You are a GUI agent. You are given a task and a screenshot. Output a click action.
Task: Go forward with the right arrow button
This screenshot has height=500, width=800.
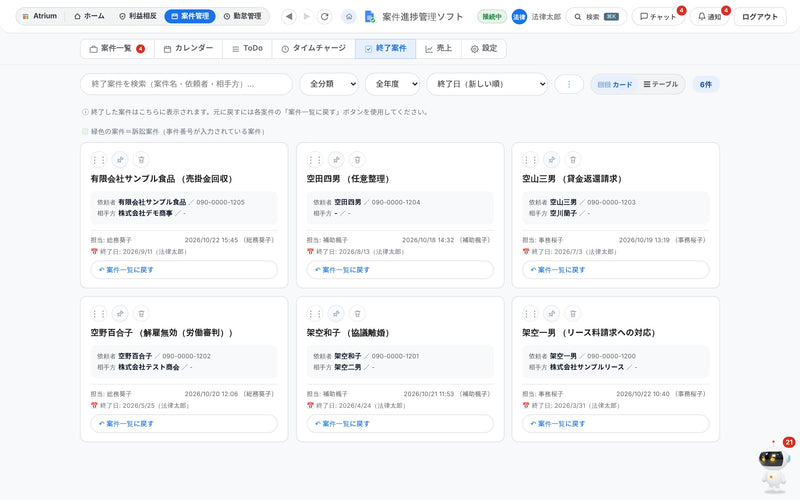pos(307,16)
